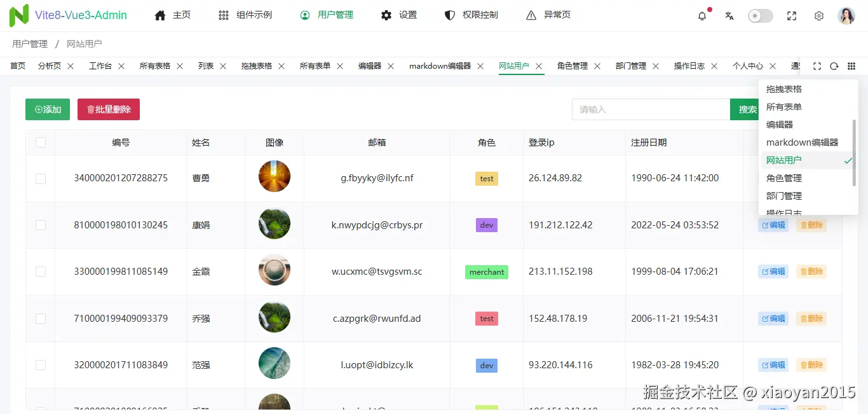Open the 权限控制 top menu
This screenshot has width=868, height=414.
[x=471, y=15]
